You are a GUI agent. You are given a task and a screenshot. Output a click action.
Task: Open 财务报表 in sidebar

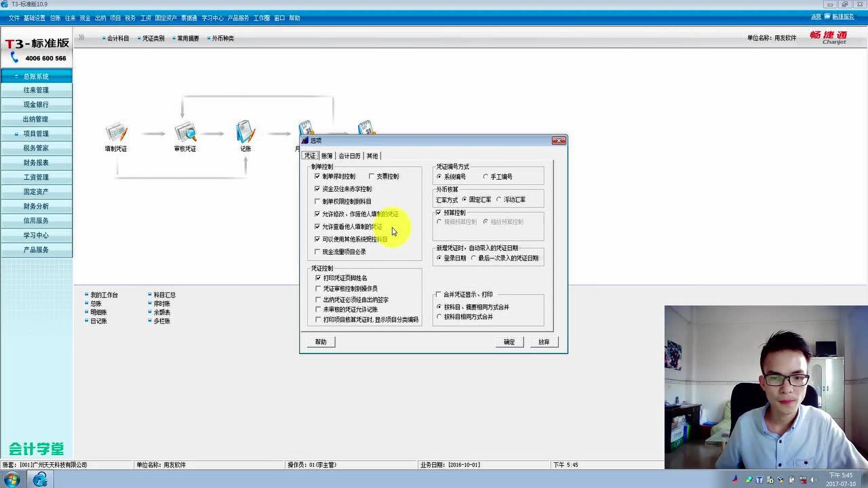(x=36, y=163)
